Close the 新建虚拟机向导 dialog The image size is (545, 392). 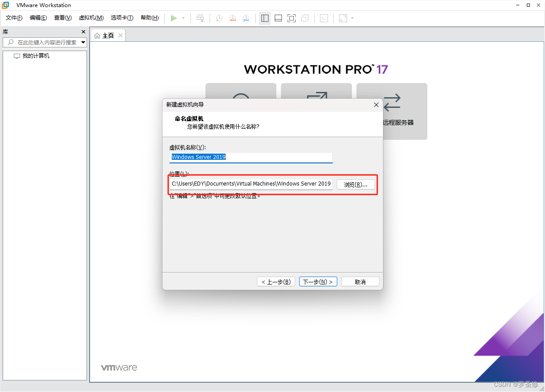(x=376, y=105)
